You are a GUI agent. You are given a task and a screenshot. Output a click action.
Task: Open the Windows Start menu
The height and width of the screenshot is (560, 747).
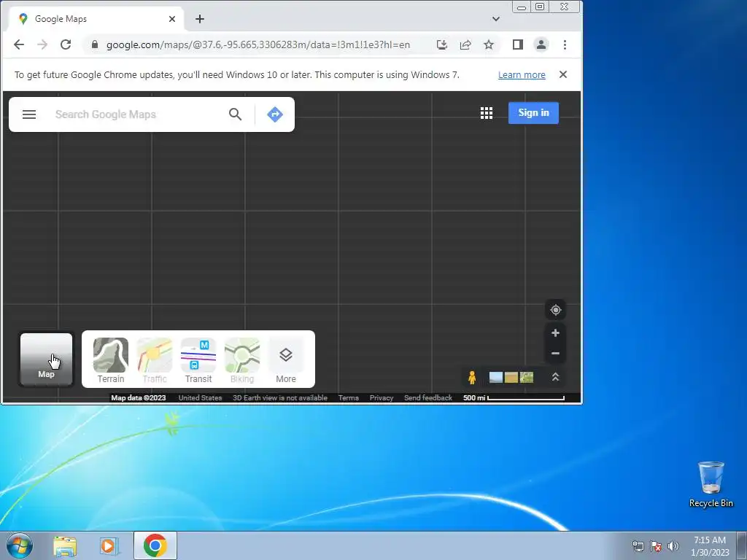point(20,545)
